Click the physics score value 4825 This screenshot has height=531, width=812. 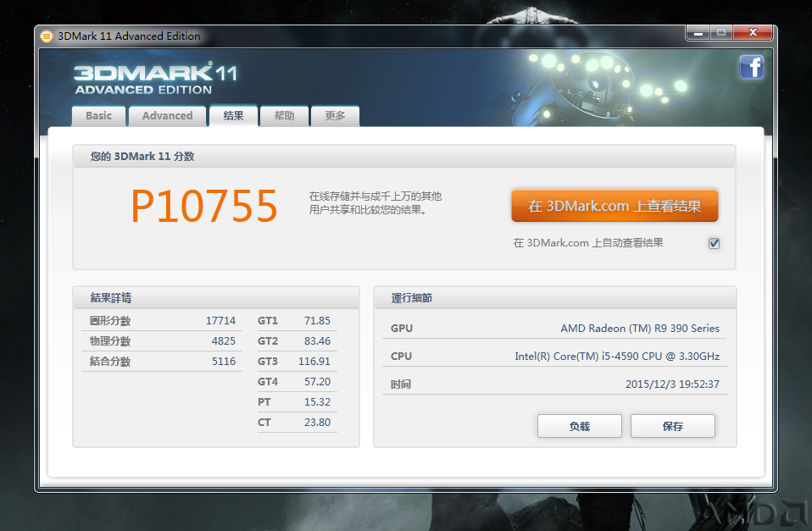pyautogui.click(x=224, y=341)
